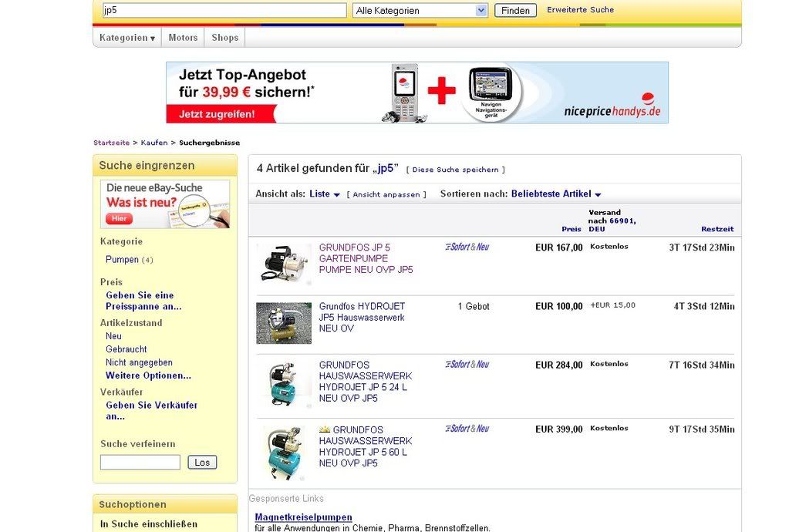
Task: Click the 9T 17Std 35Min remaining time
Action: click(702, 429)
